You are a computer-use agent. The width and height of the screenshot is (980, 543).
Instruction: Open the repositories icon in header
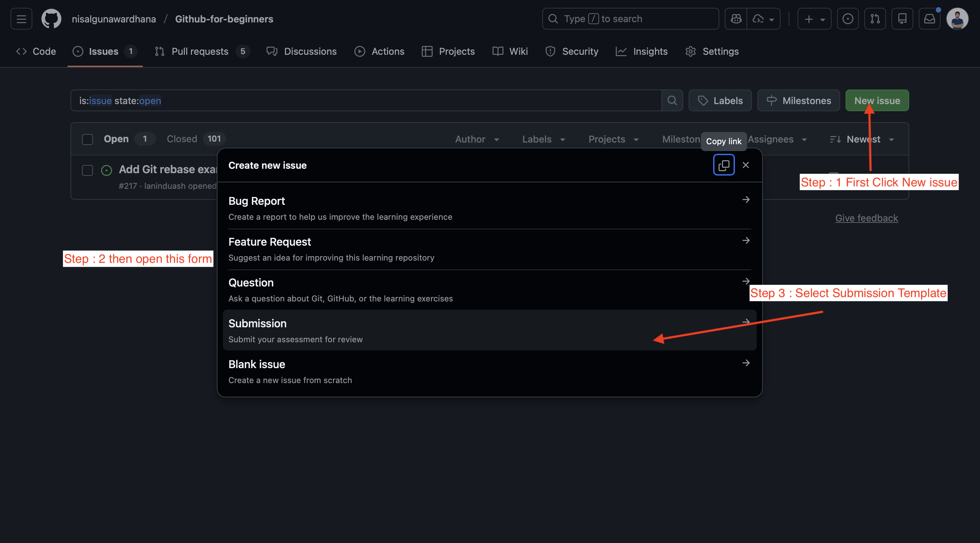(x=902, y=19)
